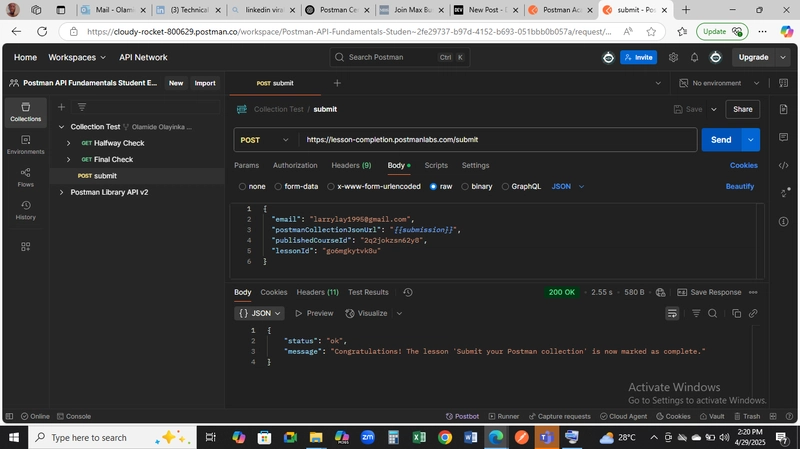Open Trash in the status bar

(747, 416)
